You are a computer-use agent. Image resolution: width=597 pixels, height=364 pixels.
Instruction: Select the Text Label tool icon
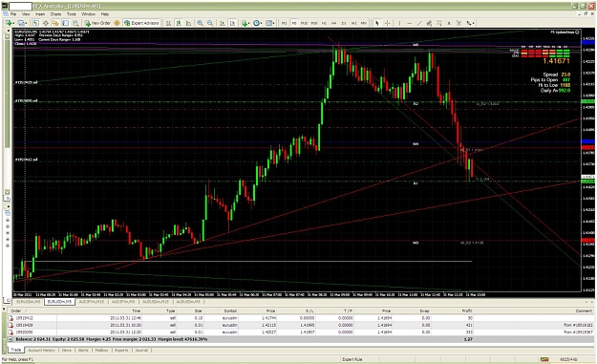(x=458, y=23)
